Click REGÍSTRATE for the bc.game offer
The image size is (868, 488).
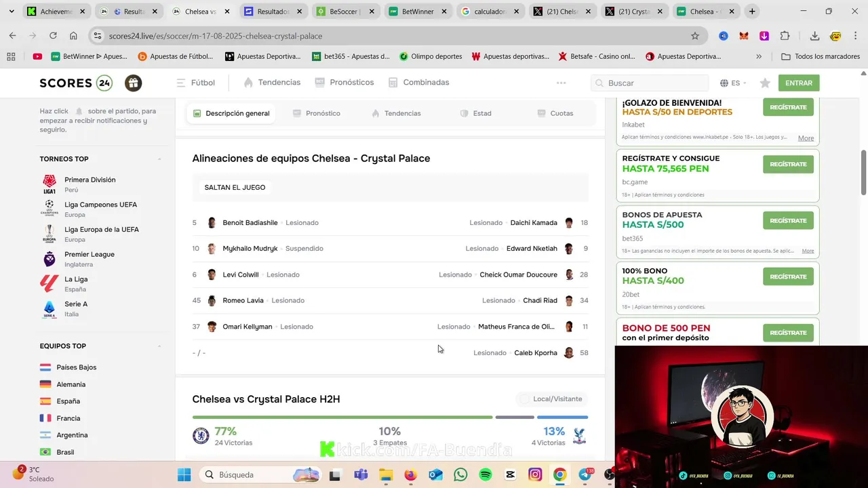coord(788,164)
